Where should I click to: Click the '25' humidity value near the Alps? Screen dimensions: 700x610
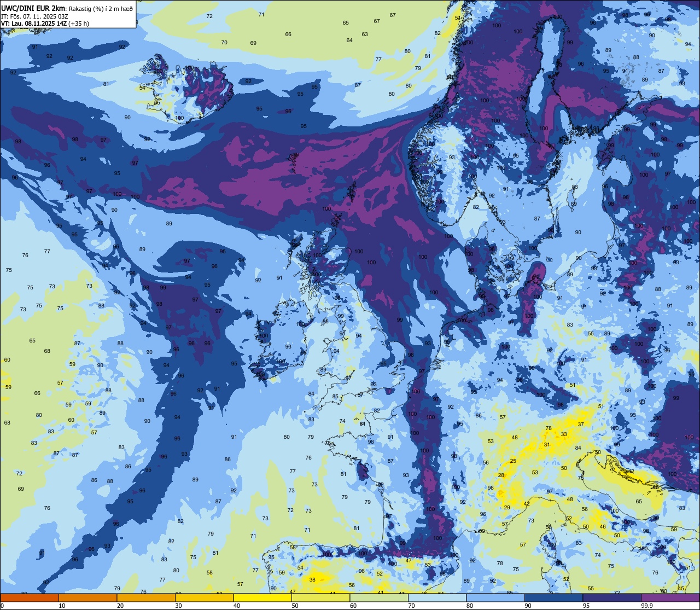(513, 461)
